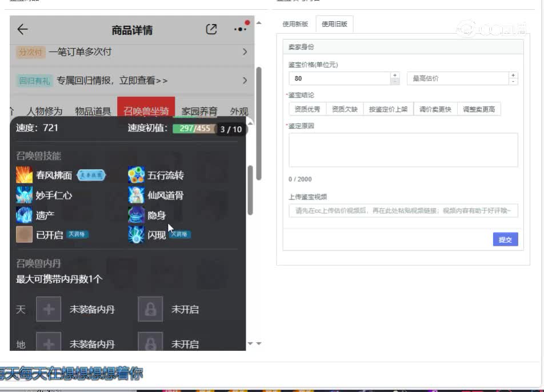Click the inner pet panel scrollbar thumb
The height and width of the screenshot is (392, 544).
click(250, 190)
